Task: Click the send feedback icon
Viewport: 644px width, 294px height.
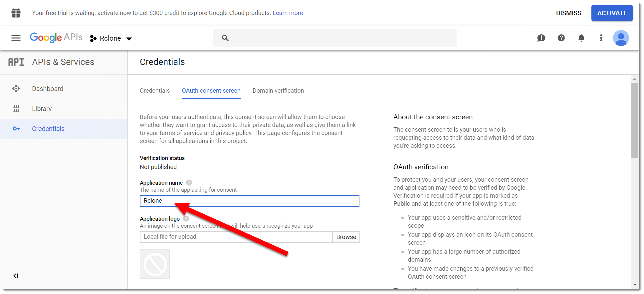Action: coord(541,38)
